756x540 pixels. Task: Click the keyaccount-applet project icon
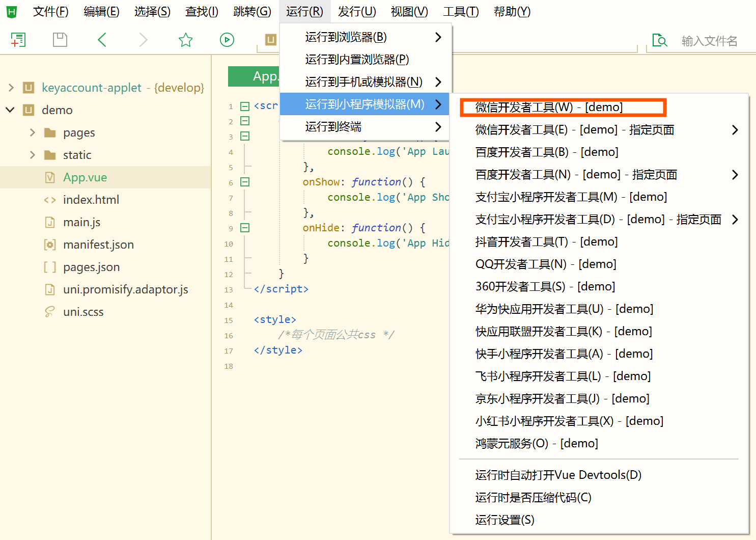[x=29, y=88]
